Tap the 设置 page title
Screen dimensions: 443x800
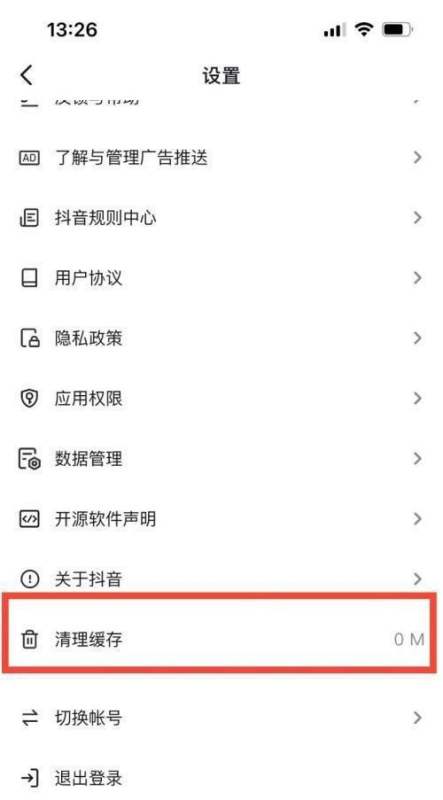click(x=222, y=76)
